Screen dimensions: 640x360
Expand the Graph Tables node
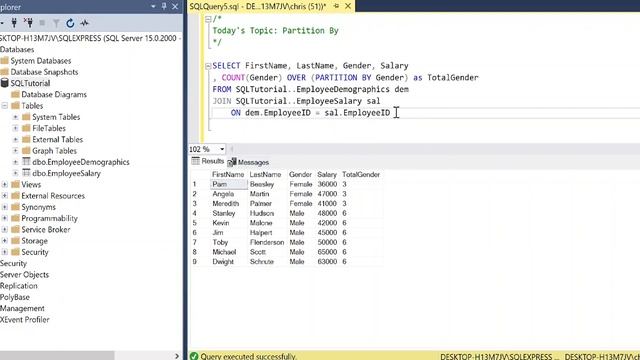16,151
